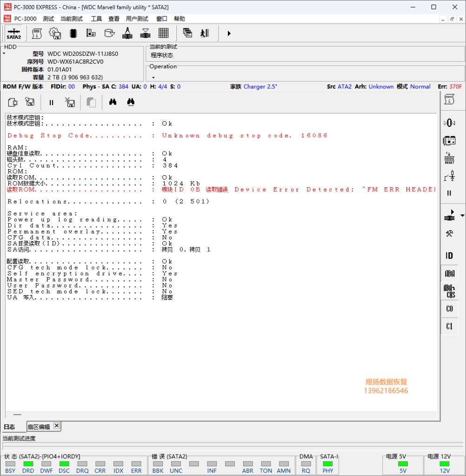The height and width of the screenshot is (476, 466).
Task: Open the ROM chip icon
Action: [73, 33]
